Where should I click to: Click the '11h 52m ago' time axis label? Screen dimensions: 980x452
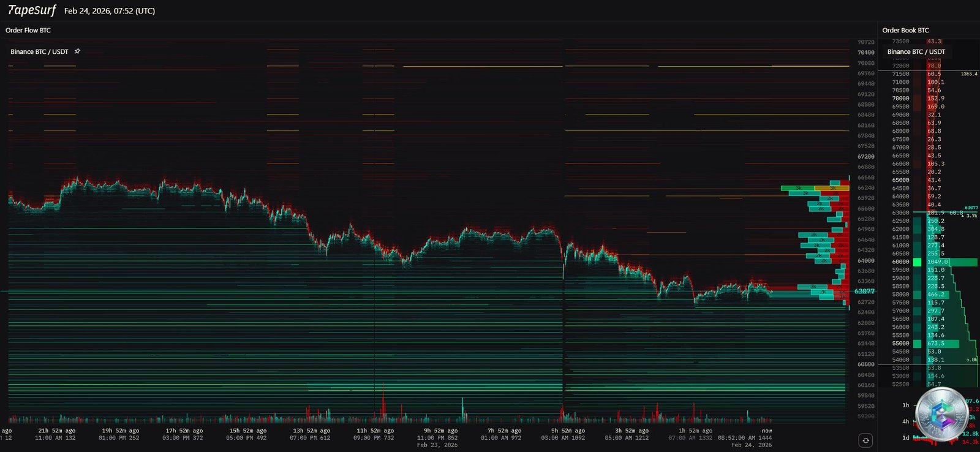[x=375, y=431]
